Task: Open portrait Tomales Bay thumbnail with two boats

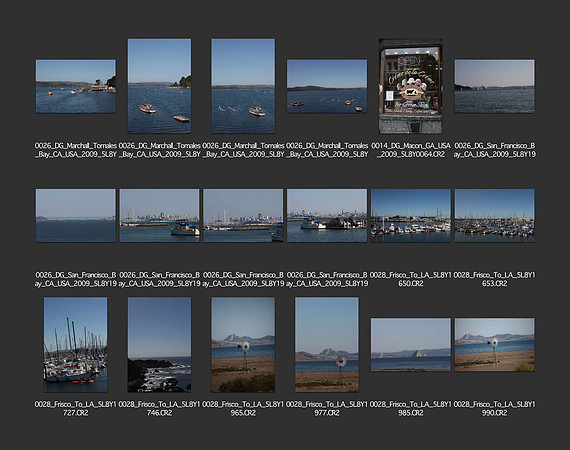Action: click(159, 86)
